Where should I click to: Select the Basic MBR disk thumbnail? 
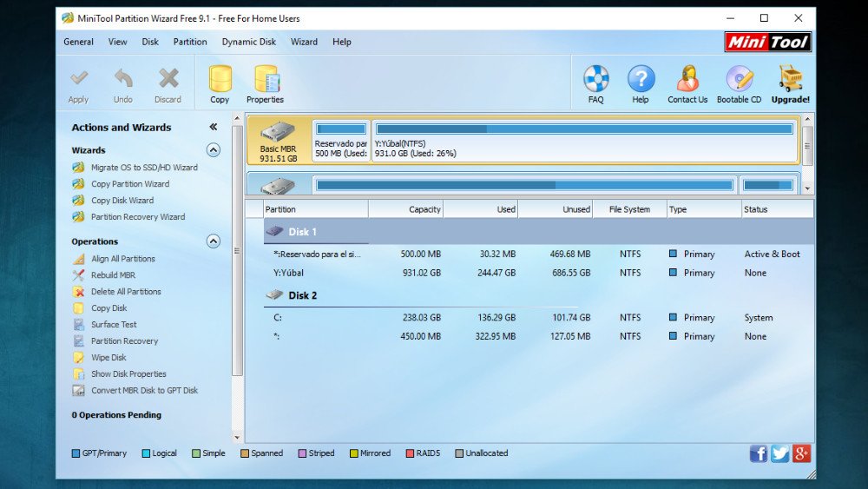279,141
